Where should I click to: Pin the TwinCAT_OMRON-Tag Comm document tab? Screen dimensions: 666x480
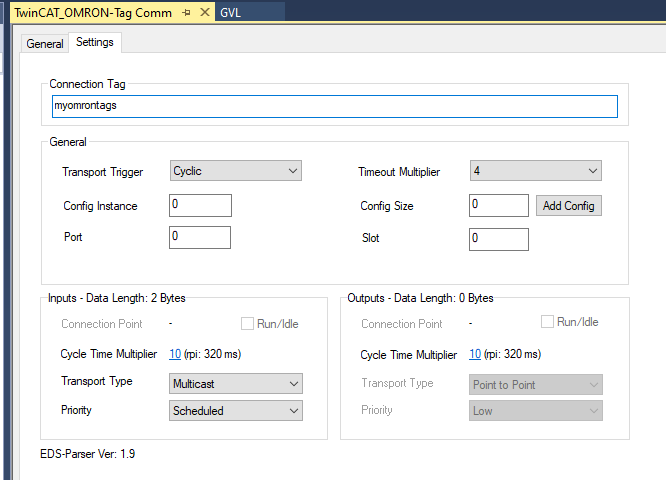186,13
